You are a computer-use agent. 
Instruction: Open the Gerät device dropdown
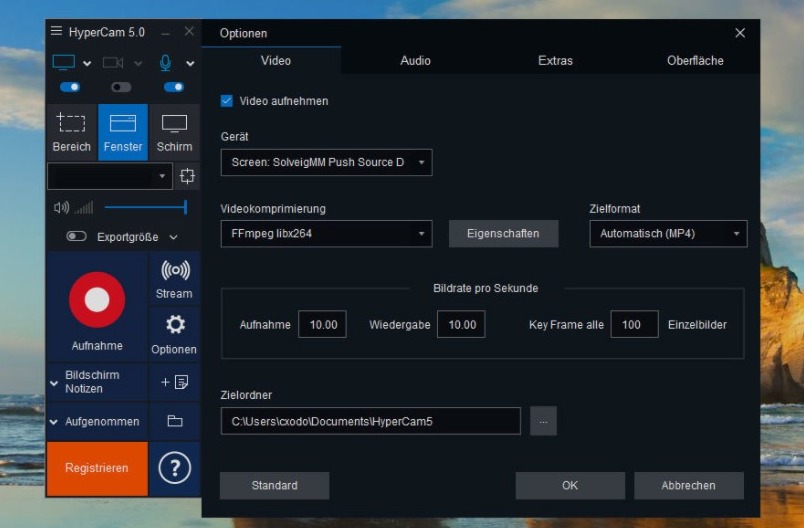coord(326,162)
